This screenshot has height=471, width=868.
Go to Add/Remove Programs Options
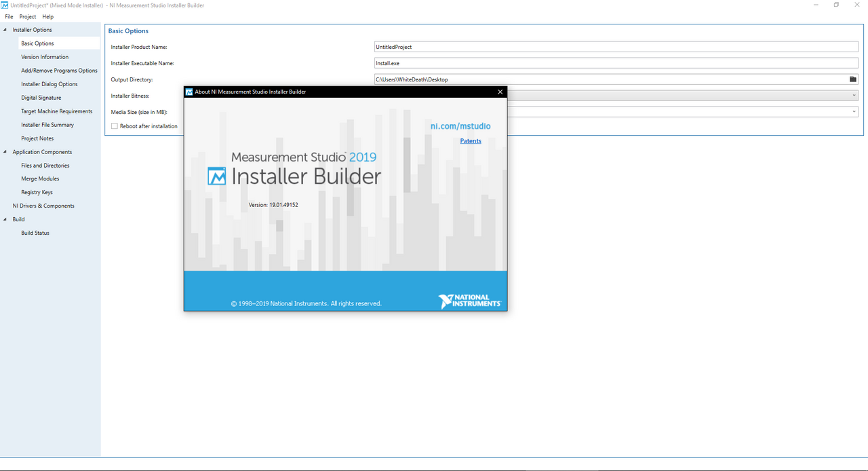(59, 71)
